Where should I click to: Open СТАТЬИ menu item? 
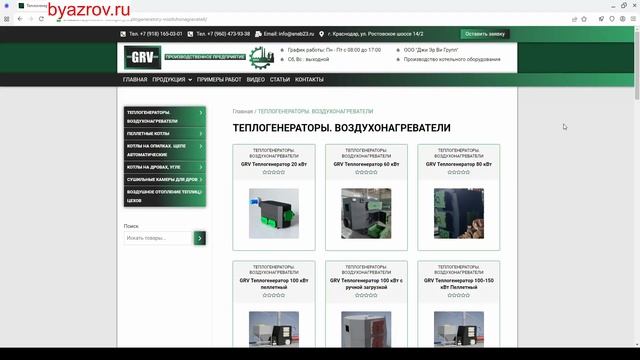(280, 80)
